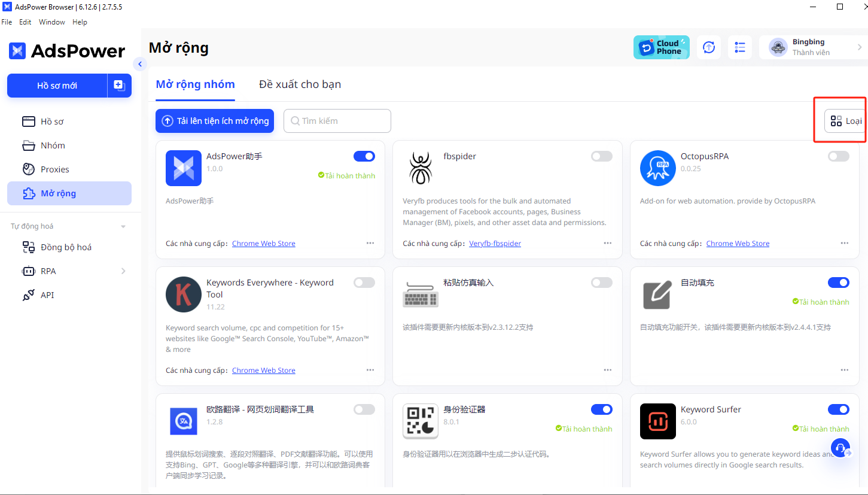Open more options for 粘贴仿真输入 card
868x495 pixels.
(x=608, y=370)
